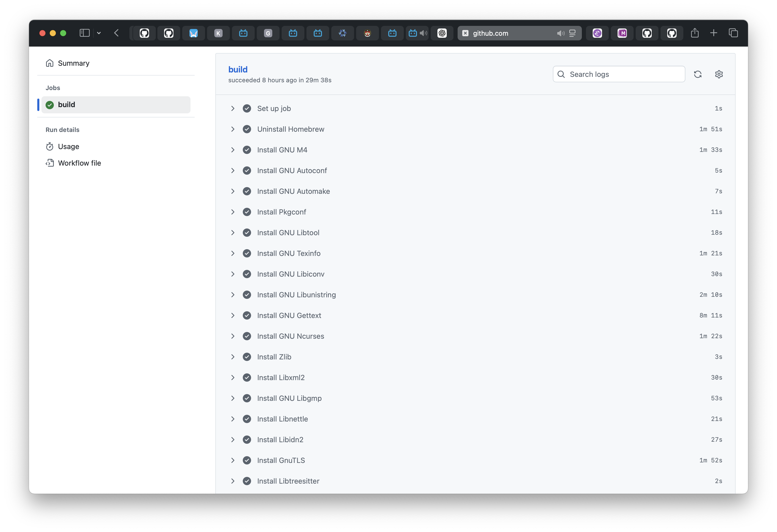Click the success checkmark on Install GNU Gettext step
Viewport: 777px width, 532px height.
(x=247, y=315)
